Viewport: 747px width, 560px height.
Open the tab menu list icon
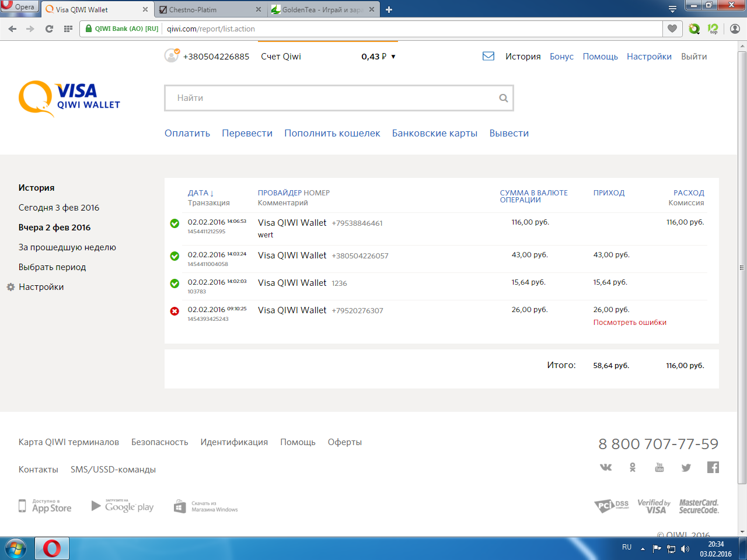pos(672,9)
